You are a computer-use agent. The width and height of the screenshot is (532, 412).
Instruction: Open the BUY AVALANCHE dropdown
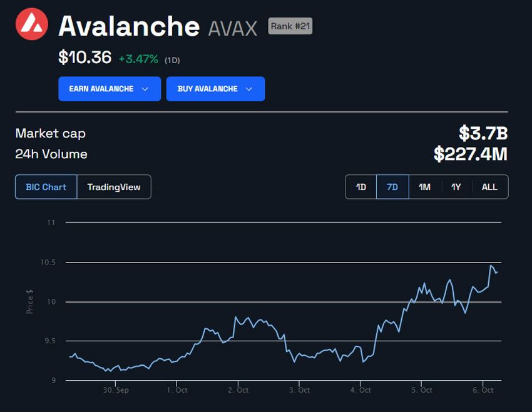tap(215, 89)
